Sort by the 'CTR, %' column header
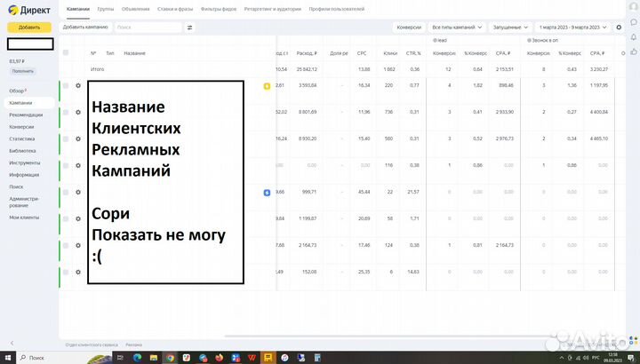 pos(413,53)
